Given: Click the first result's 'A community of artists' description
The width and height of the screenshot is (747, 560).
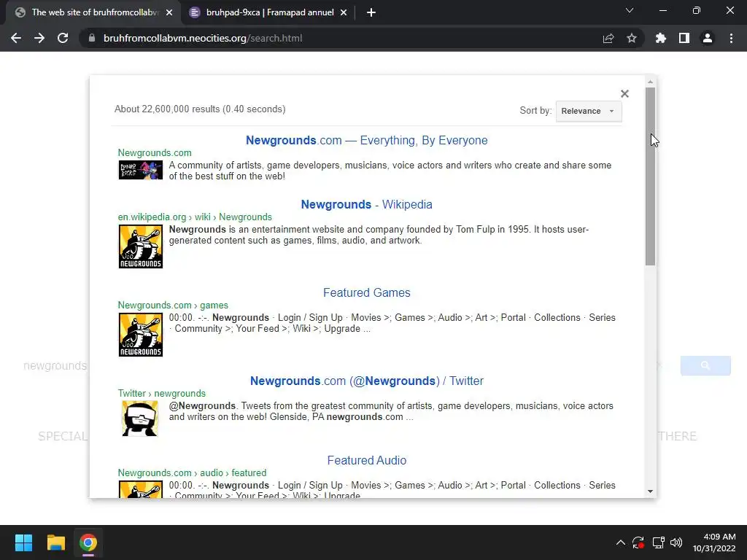Looking at the screenshot, I should tap(390, 171).
